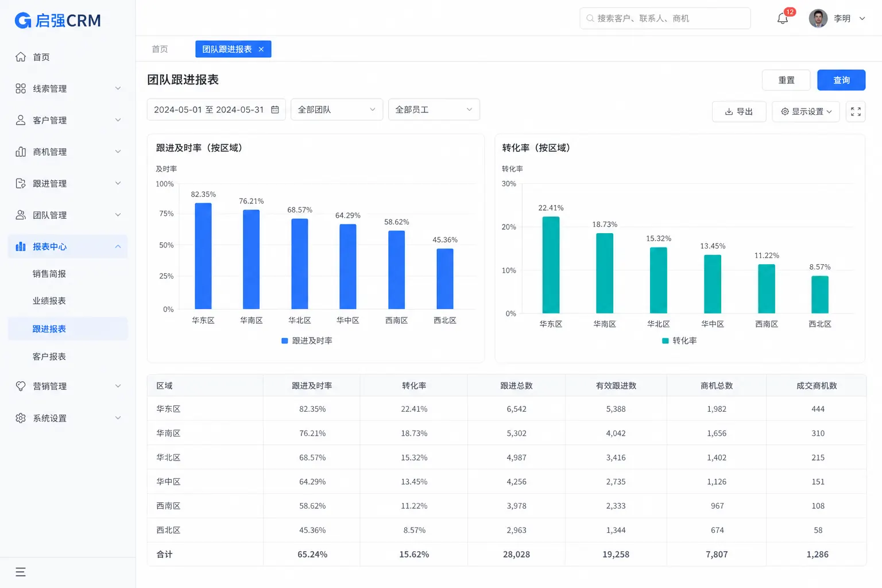
Task: Click the 查询 button
Action: click(841, 80)
